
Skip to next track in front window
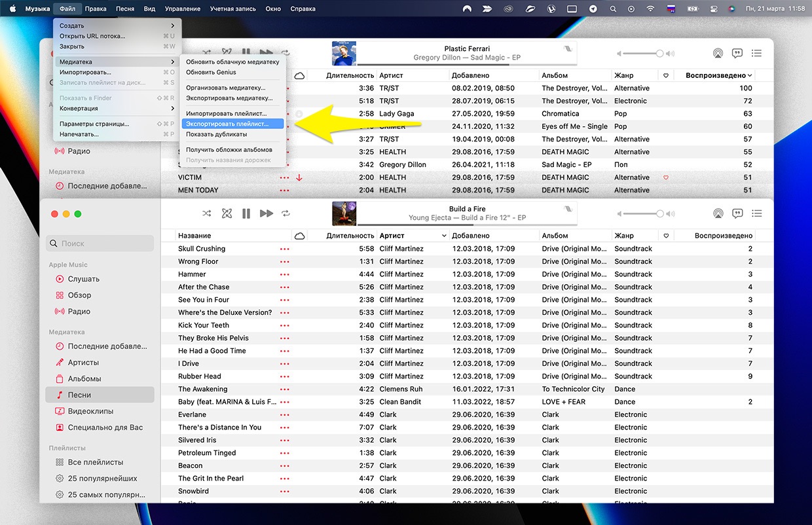coord(266,213)
